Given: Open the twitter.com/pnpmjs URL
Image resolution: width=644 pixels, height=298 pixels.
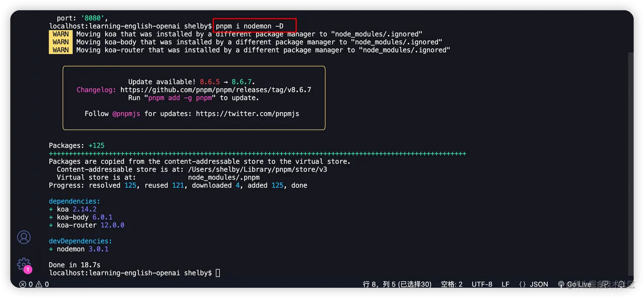Looking at the screenshot, I should pos(247,114).
